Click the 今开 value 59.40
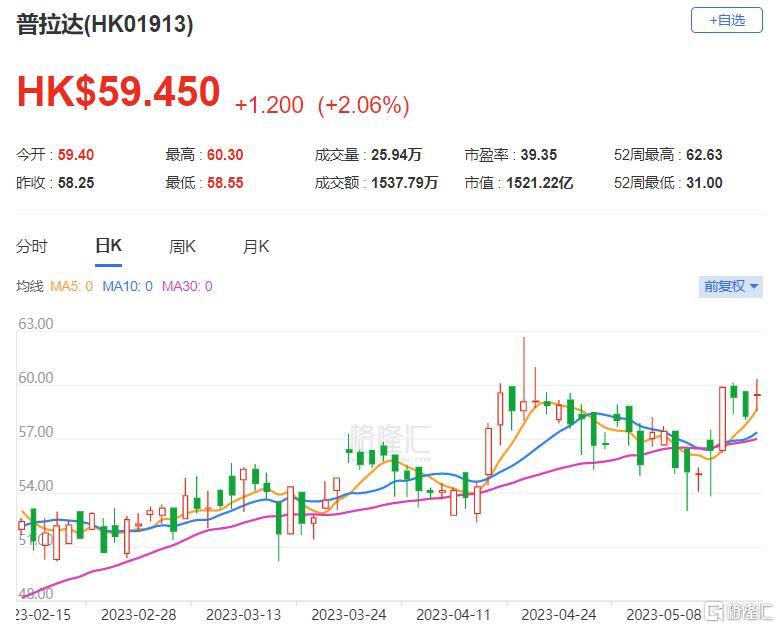 (76, 155)
